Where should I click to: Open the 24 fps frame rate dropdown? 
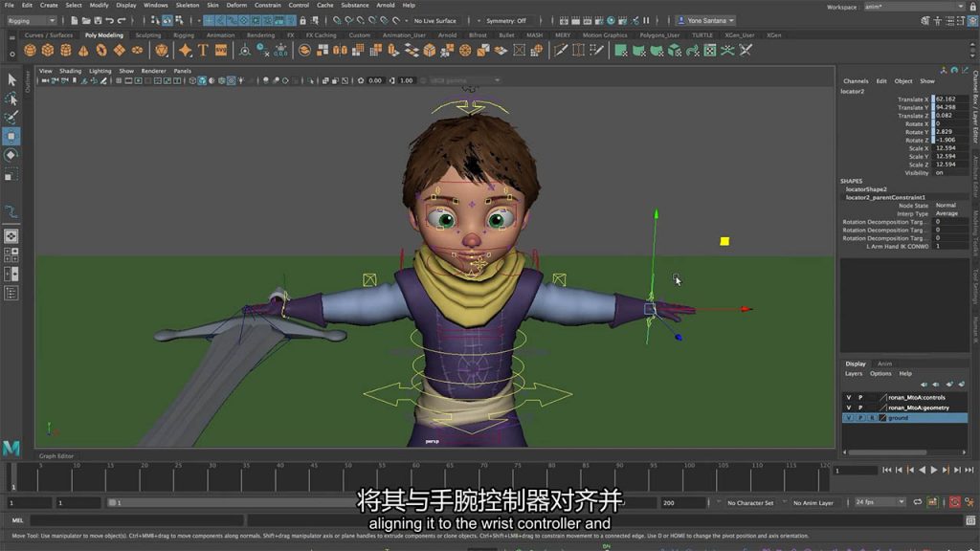880,502
